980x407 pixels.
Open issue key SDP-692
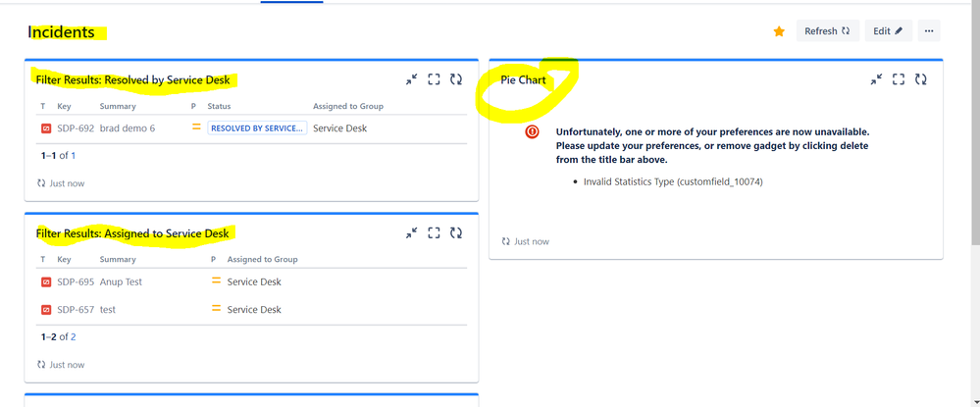point(76,128)
